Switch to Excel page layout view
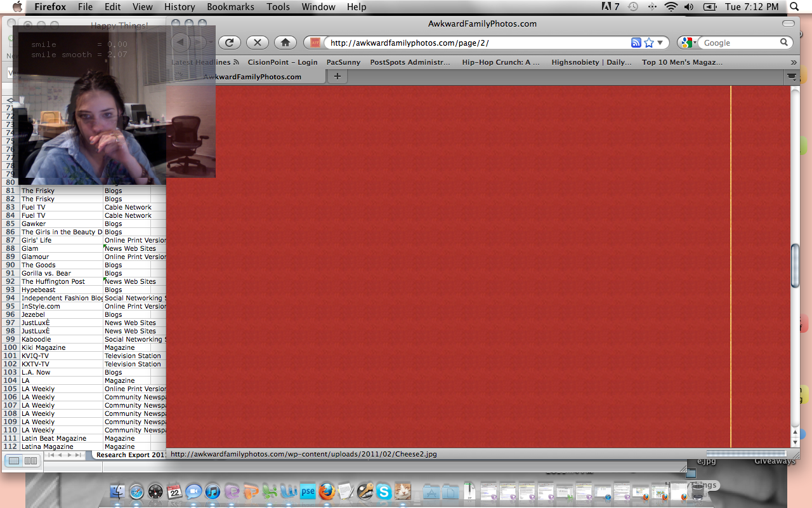The width and height of the screenshot is (812, 508). pos(30,460)
